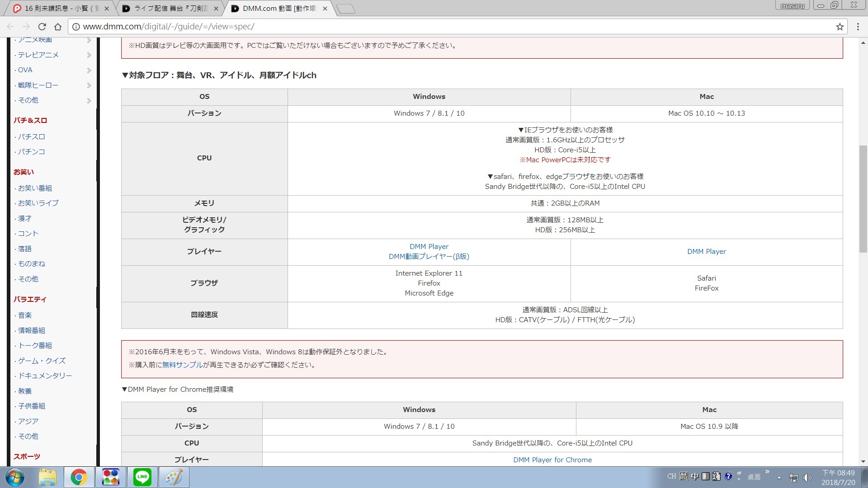868x488 pixels.
Task: Click the taskbar clock 下午 08:49
Action: (x=838, y=473)
